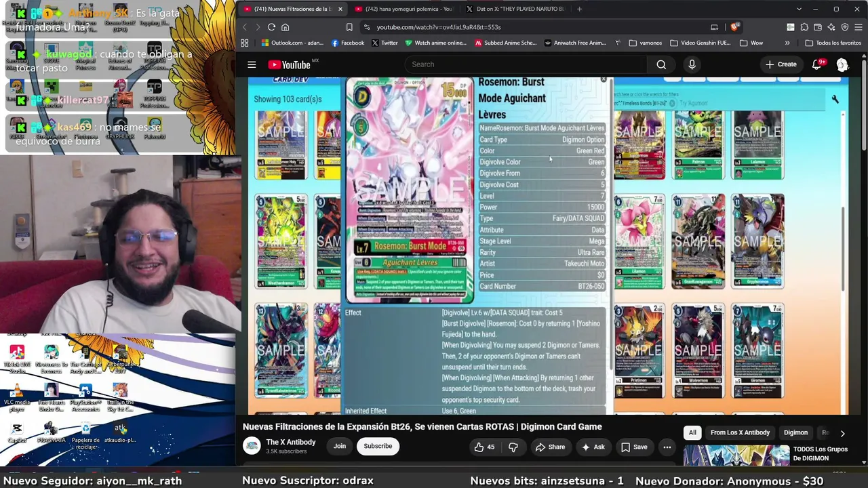Select the All filter chip
Image resolution: width=868 pixels, height=488 pixels.
pyautogui.click(x=692, y=432)
